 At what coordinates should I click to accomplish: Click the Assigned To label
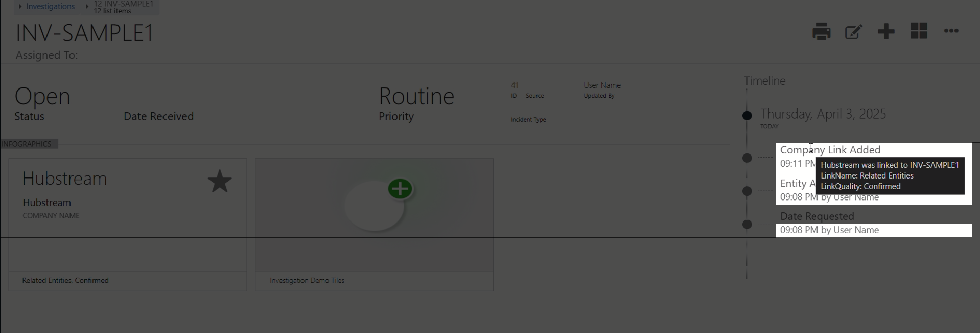click(46, 55)
